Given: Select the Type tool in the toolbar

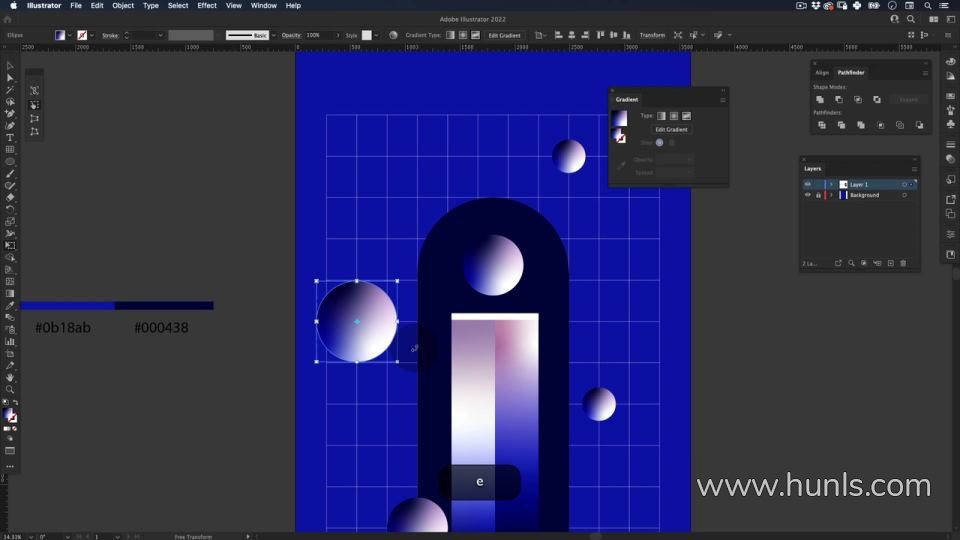Looking at the screenshot, I should point(10,138).
